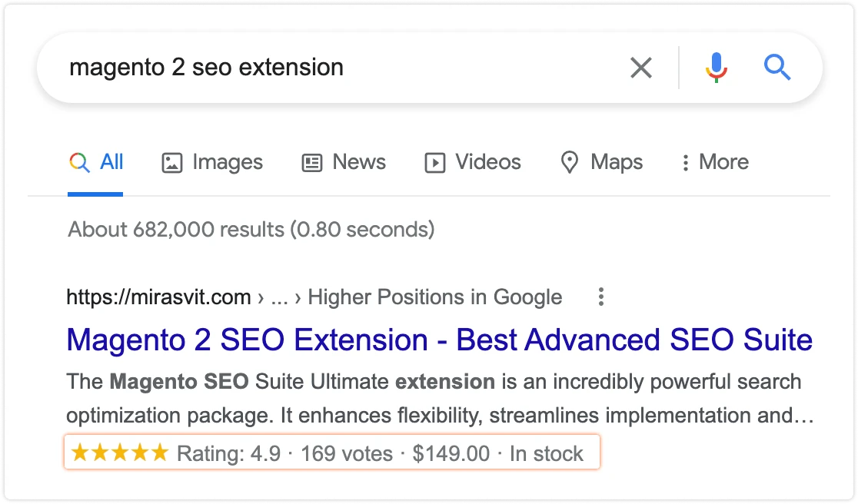This screenshot has height=504, width=858.
Task: Select the Images tab icon
Action: [171, 162]
